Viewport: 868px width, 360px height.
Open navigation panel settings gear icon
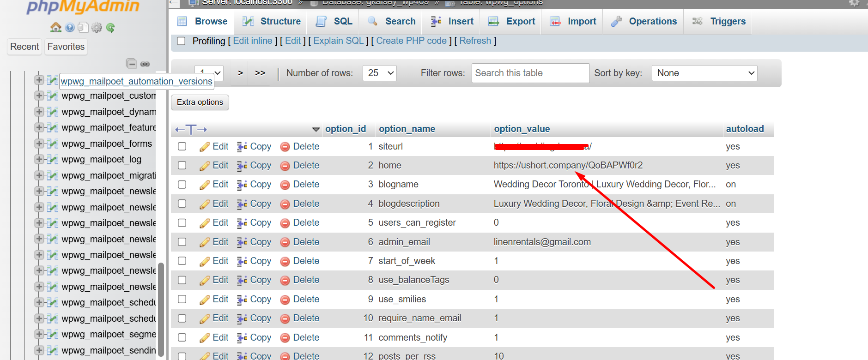tap(97, 28)
